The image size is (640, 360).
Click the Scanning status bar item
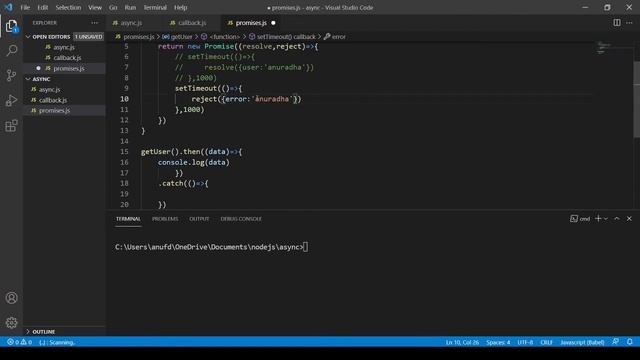pyautogui.click(x=57, y=342)
